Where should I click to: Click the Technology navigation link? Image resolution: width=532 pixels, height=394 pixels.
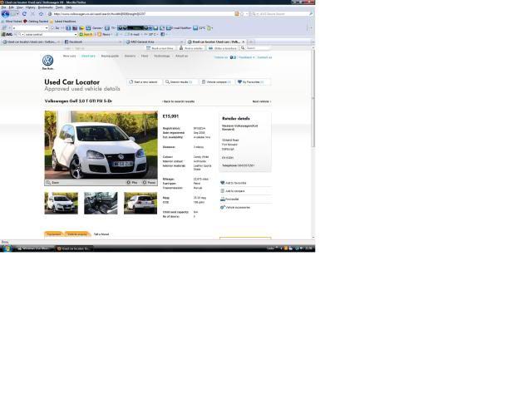pos(162,56)
